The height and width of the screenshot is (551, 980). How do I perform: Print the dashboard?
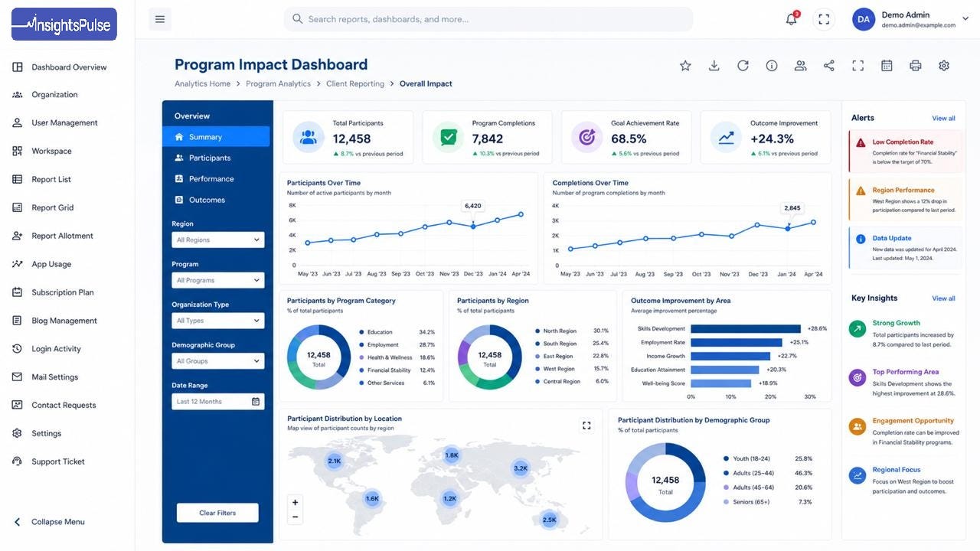click(x=915, y=66)
